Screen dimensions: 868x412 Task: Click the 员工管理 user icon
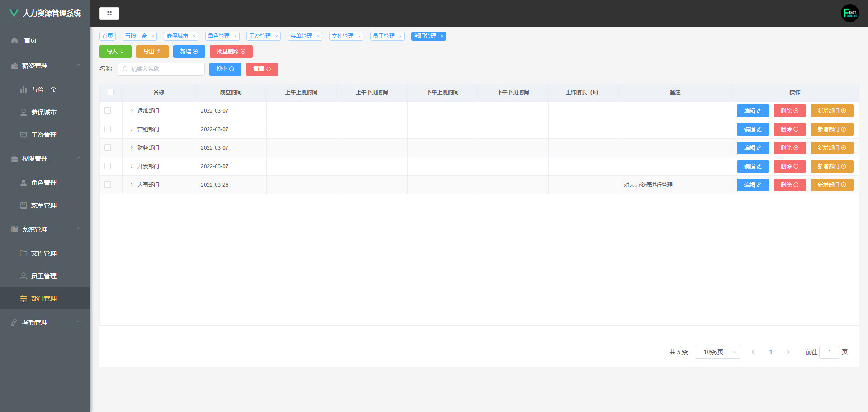(x=24, y=276)
